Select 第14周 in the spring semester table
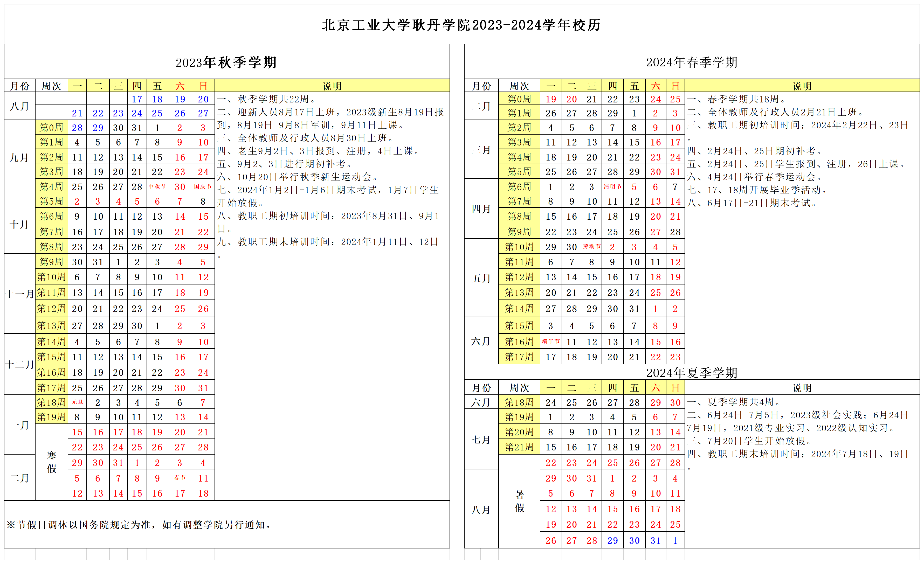This screenshot has width=924, height=564. click(x=519, y=308)
